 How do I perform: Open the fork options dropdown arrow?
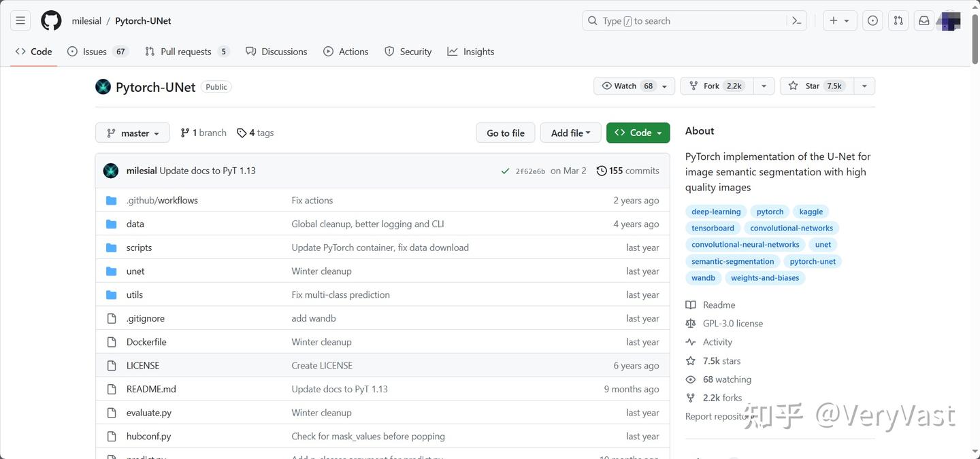pos(764,86)
